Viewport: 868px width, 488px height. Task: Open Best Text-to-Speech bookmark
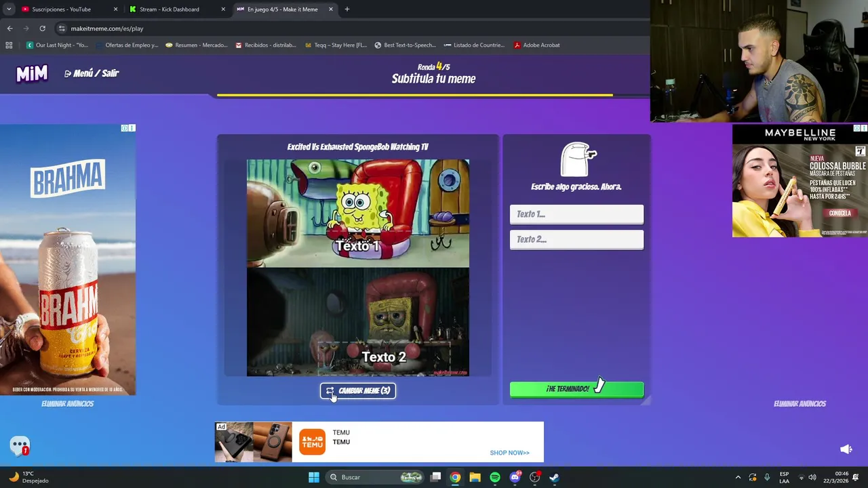coord(405,45)
